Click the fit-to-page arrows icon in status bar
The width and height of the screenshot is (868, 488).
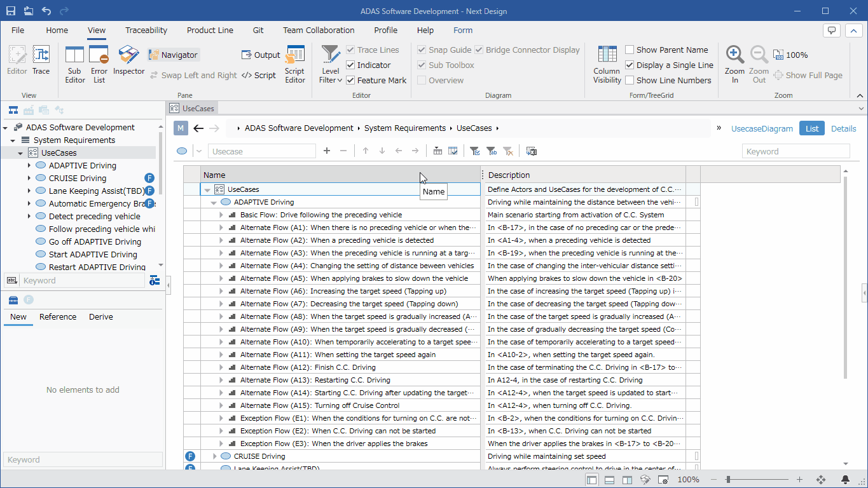(x=821, y=480)
